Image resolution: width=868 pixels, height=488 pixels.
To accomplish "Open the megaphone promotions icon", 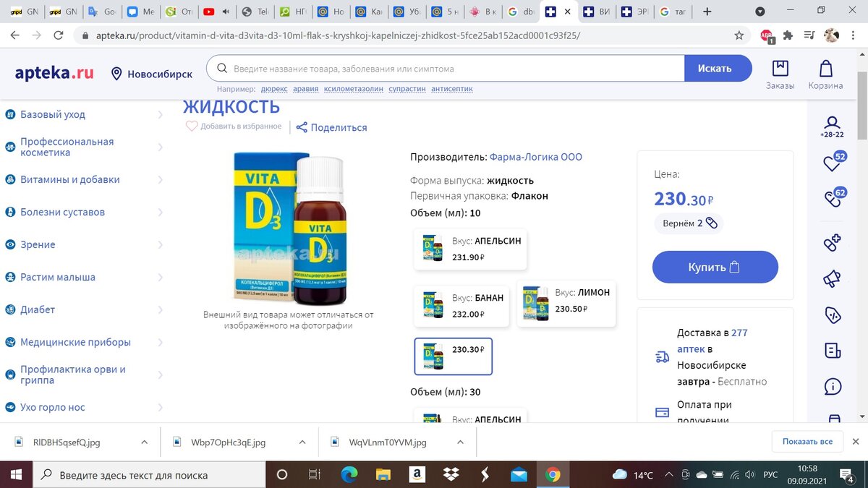I will 832,278.
